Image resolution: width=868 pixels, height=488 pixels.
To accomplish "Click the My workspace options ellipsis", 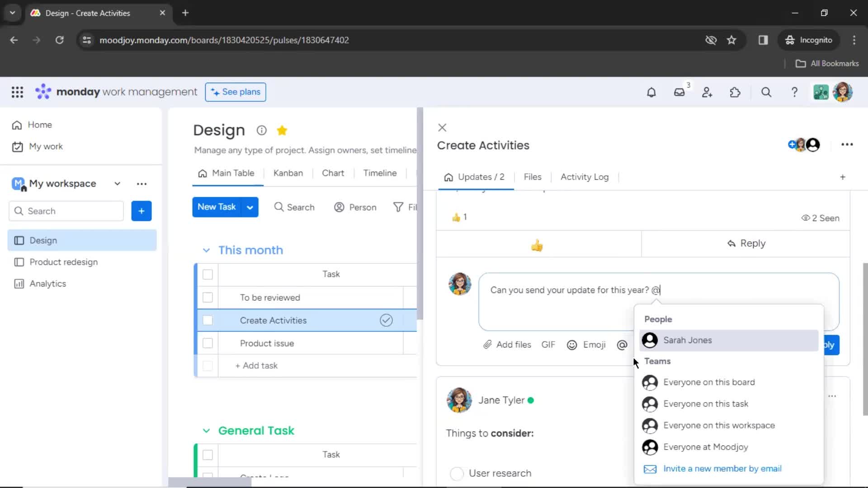I will click(x=142, y=184).
